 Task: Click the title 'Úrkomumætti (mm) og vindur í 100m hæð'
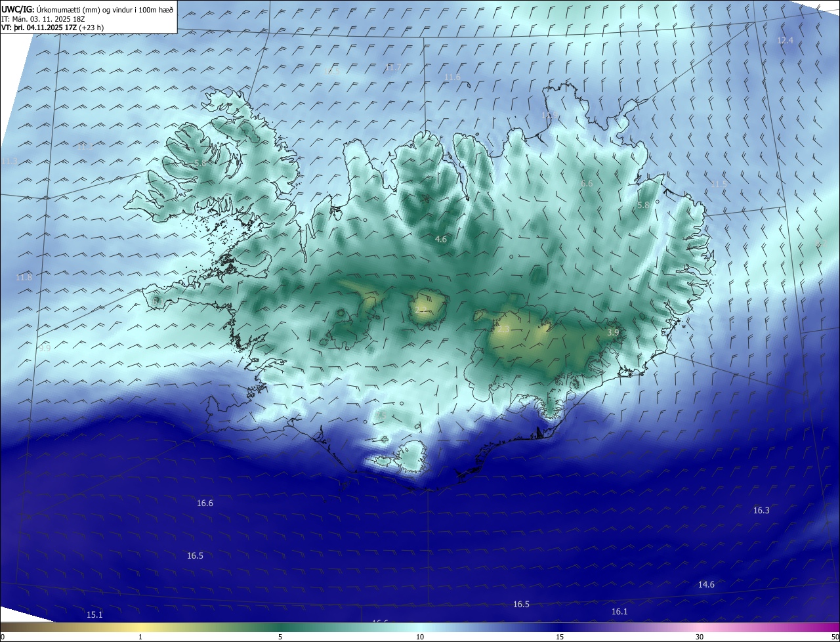coord(104,9)
